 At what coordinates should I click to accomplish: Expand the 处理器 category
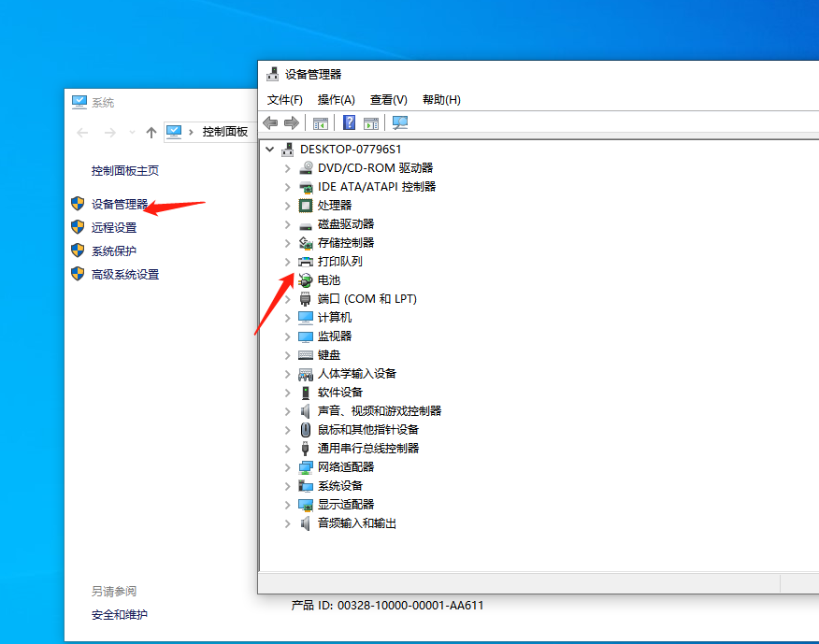287,205
